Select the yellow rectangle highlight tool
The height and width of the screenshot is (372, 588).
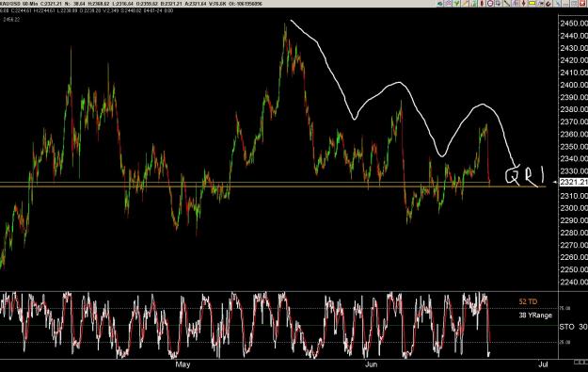coord(532,4)
